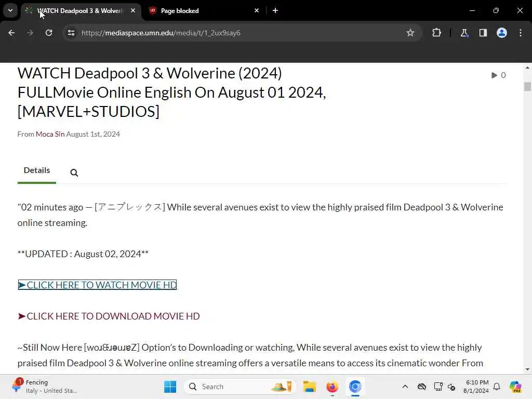This screenshot has height=399, width=532.
Task: Bookmark this page with the star icon
Action: tap(410, 33)
